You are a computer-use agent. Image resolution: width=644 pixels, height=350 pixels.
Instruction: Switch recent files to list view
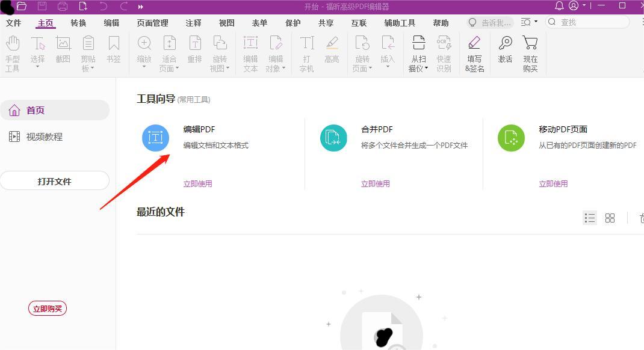click(589, 218)
